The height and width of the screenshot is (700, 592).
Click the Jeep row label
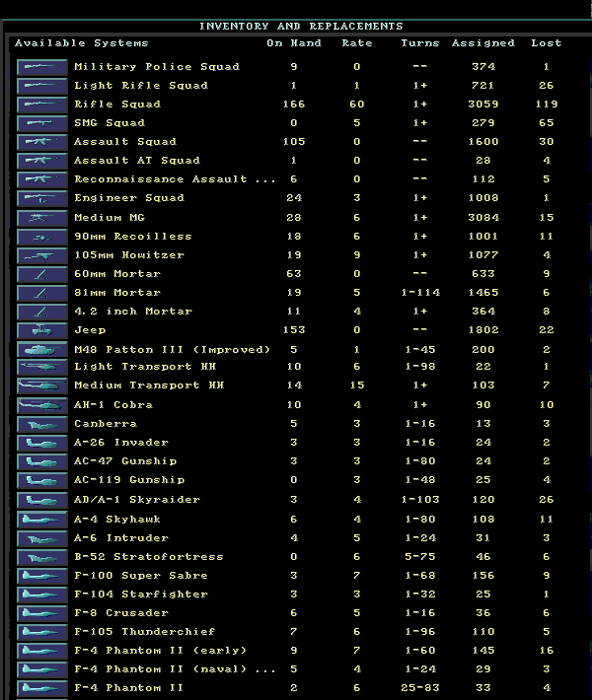point(90,330)
